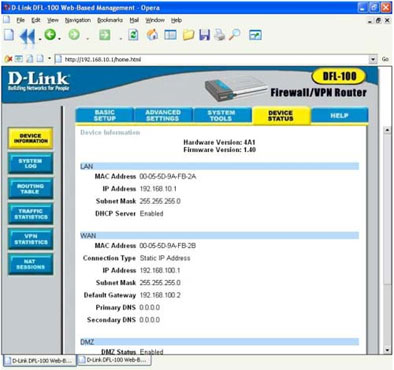Open the folder icon in toolbar

(188, 35)
